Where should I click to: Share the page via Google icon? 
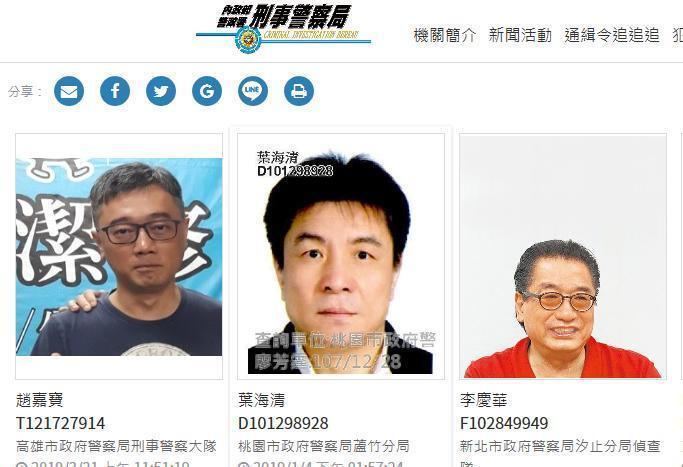(x=207, y=91)
